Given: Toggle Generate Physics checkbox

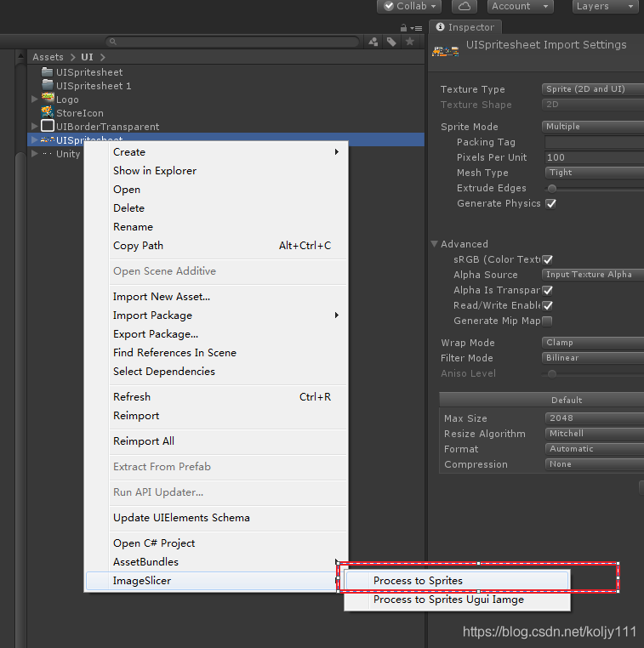Looking at the screenshot, I should pyautogui.click(x=550, y=204).
